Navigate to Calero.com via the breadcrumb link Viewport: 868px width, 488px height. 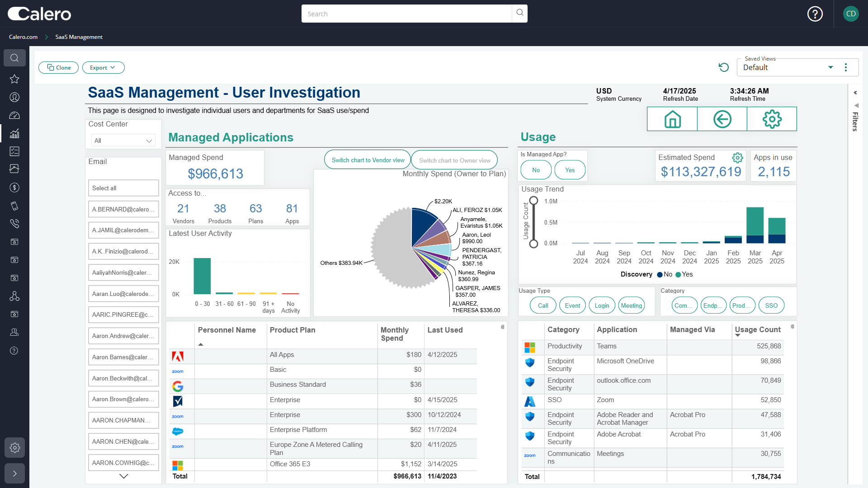(23, 37)
